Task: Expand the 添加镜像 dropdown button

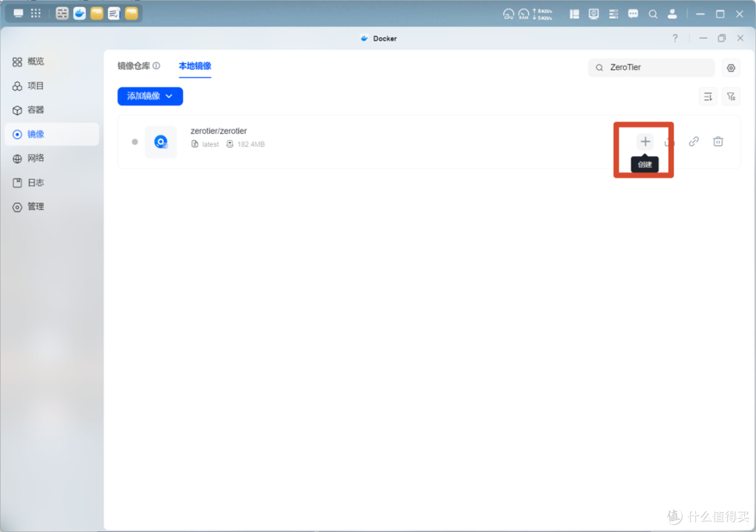Action: [150, 97]
